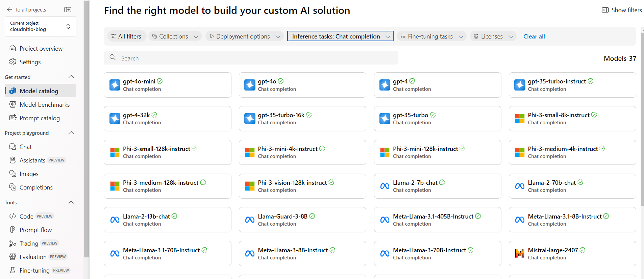Open the Current project cloudnitio-blog selector
Screen dimensions: 644x279
pyautogui.click(x=41, y=26)
